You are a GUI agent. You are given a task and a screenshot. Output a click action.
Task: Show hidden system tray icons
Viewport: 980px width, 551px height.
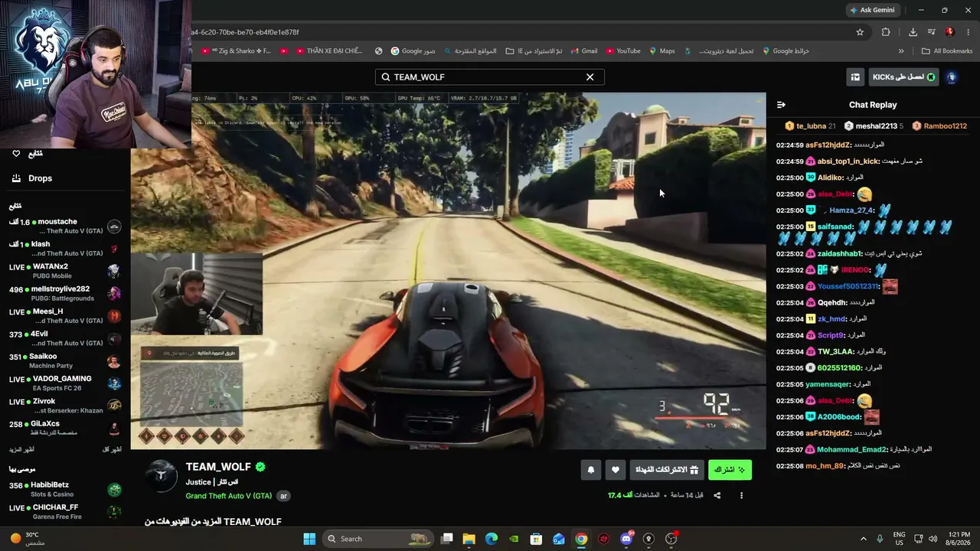[x=864, y=539]
